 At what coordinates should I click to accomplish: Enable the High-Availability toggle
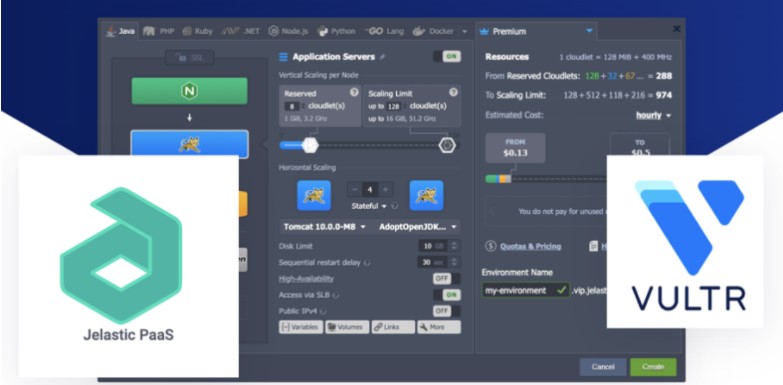[x=447, y=279]
